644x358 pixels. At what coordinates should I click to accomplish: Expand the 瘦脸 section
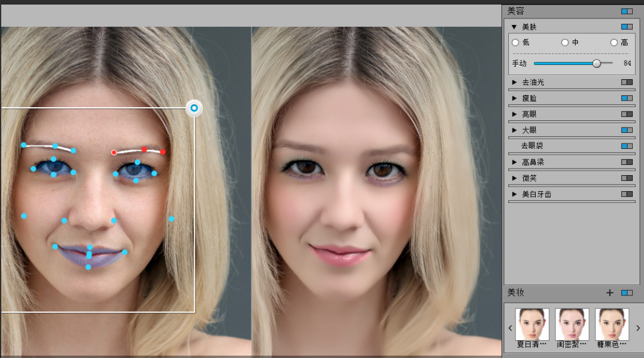point(514,98)
